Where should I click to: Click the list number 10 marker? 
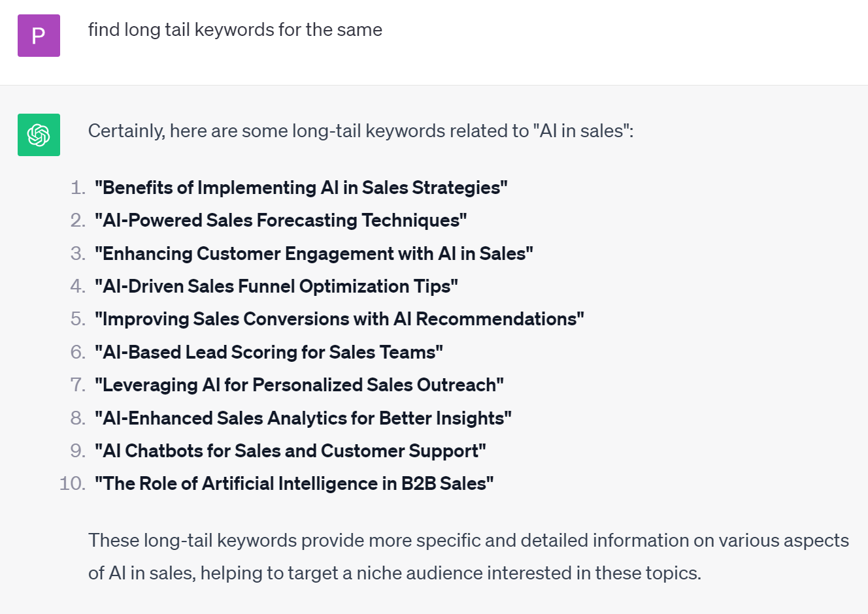73,484
